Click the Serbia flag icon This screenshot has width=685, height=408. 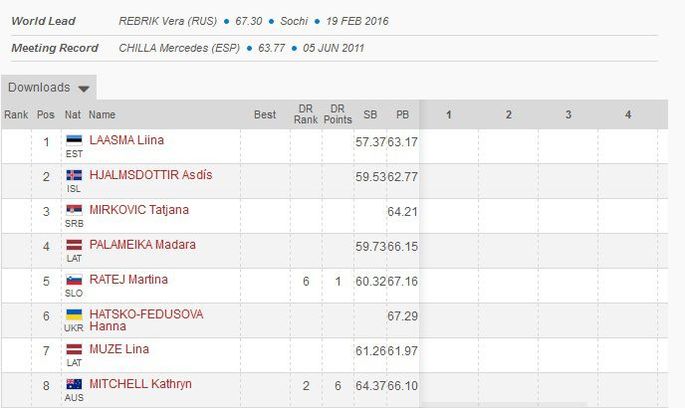pyautogui.click(x=74, y=210)
